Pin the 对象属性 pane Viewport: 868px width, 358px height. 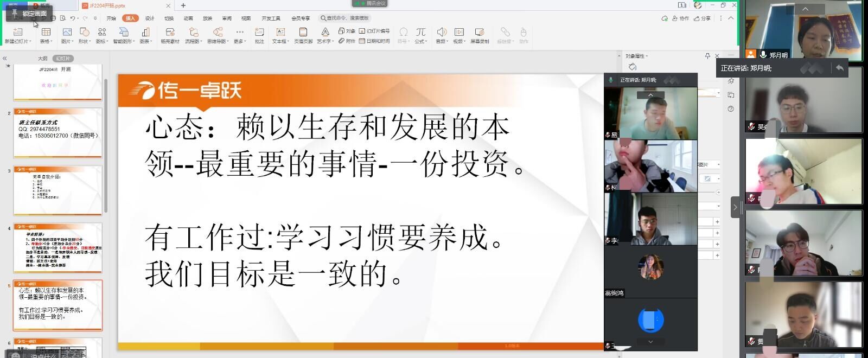707,56
